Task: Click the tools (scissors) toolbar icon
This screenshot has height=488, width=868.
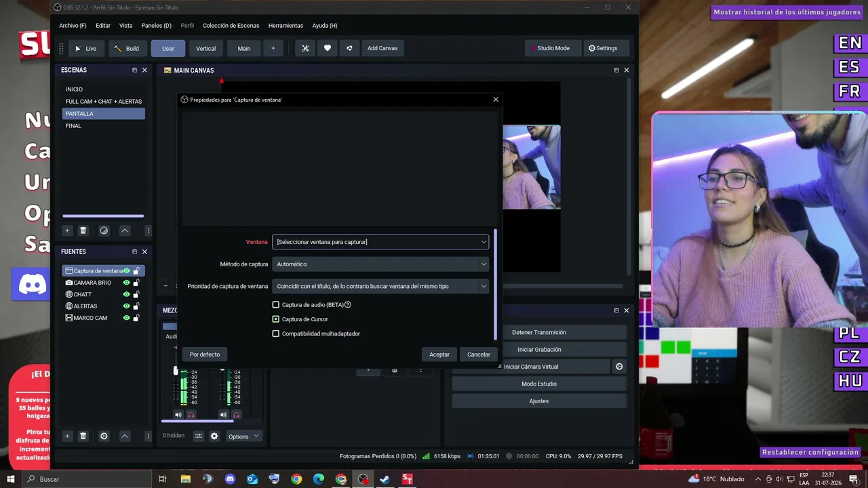Action: coord(305,48)
